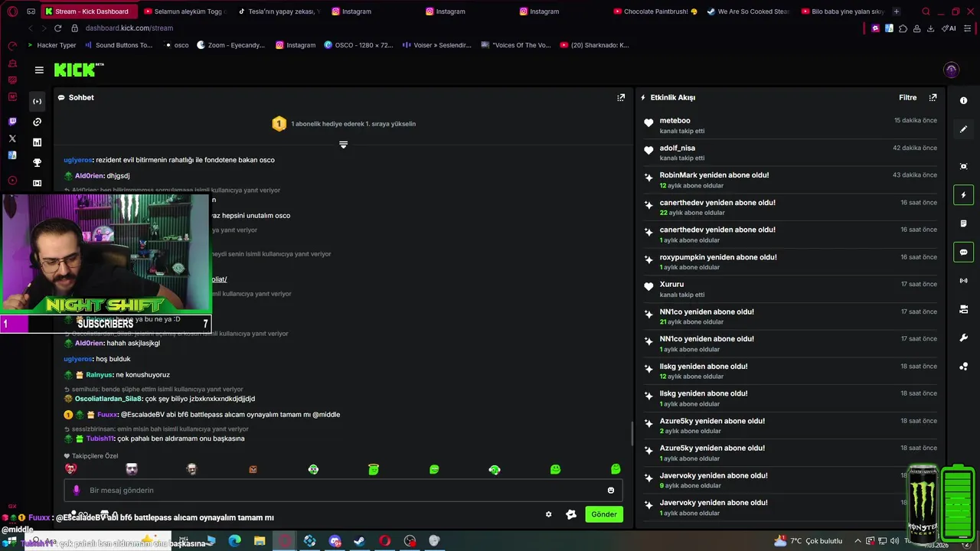This screenshot has height=551, width=980.
Task: Click the gold gift rank badge
Action: 279,124
